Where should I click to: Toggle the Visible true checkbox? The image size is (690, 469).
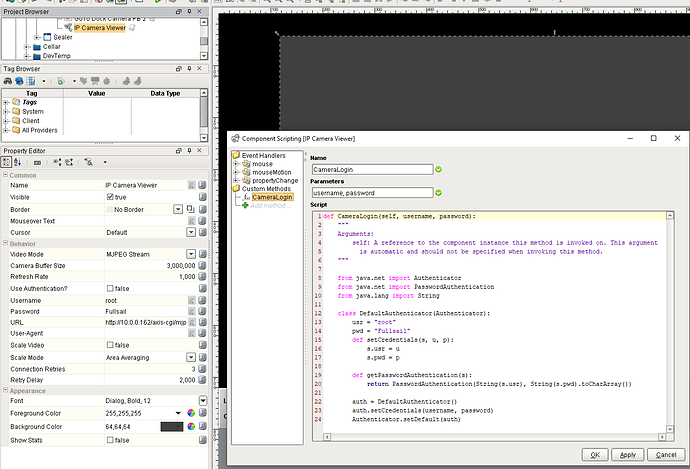click(x=110, y=197)
